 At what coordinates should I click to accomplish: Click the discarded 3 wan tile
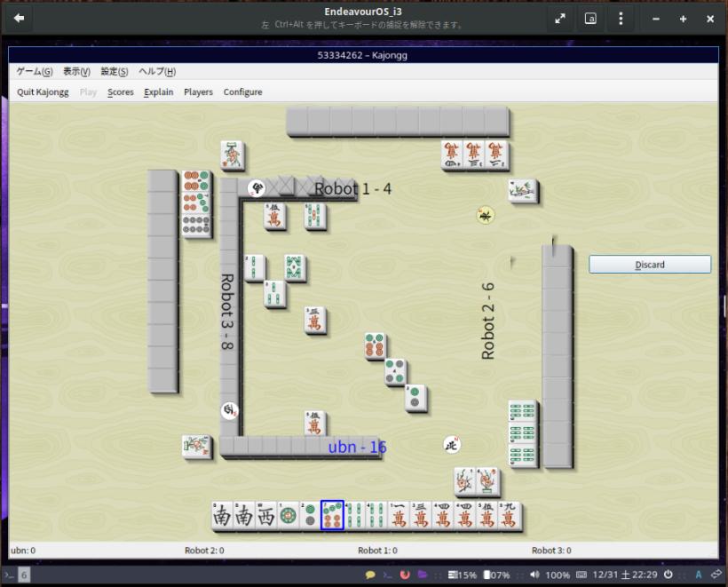(315, 320)
